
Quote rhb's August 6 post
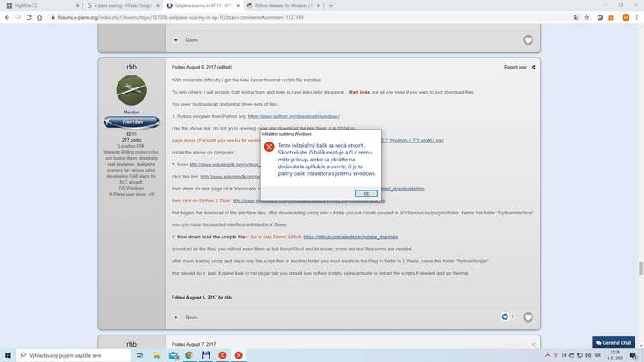tap(191, 317)
